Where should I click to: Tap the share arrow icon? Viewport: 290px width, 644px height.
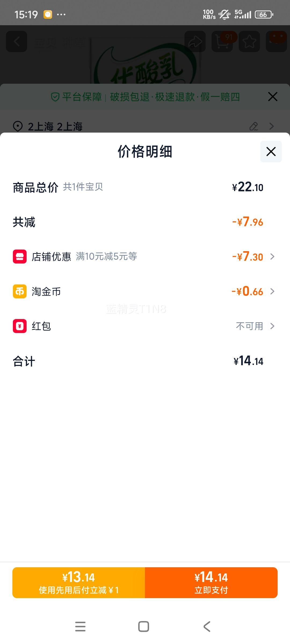click(195, 42)
